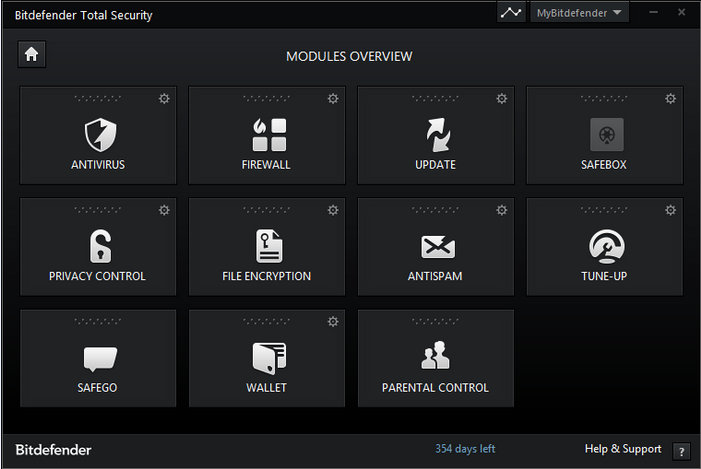This screenshot has width=701, height=469.
Task: Return to the home screen via house button
Action: point(31,54)
